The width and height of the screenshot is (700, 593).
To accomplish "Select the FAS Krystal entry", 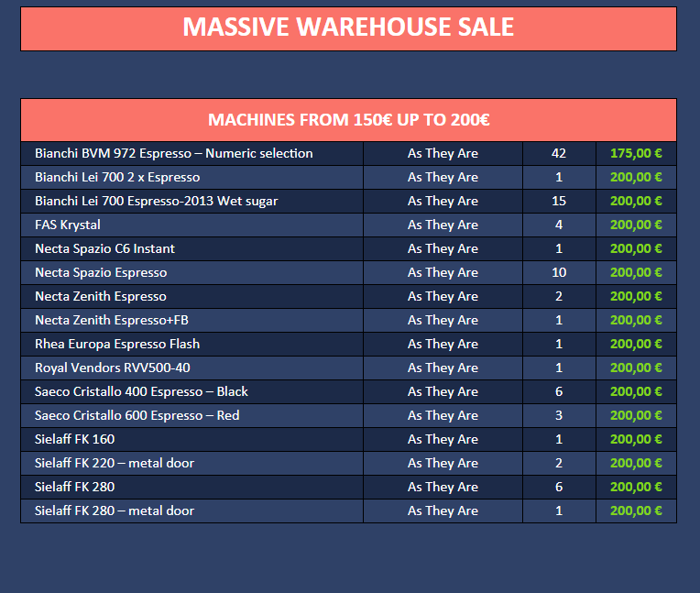I will point(68,225).
